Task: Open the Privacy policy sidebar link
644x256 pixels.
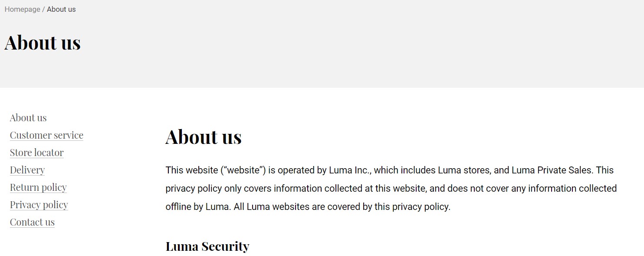Action: tap(39, 205)
